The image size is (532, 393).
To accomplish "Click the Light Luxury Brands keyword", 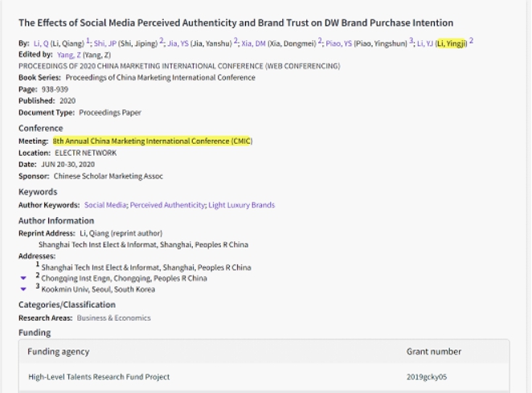I will pos(241,205).
